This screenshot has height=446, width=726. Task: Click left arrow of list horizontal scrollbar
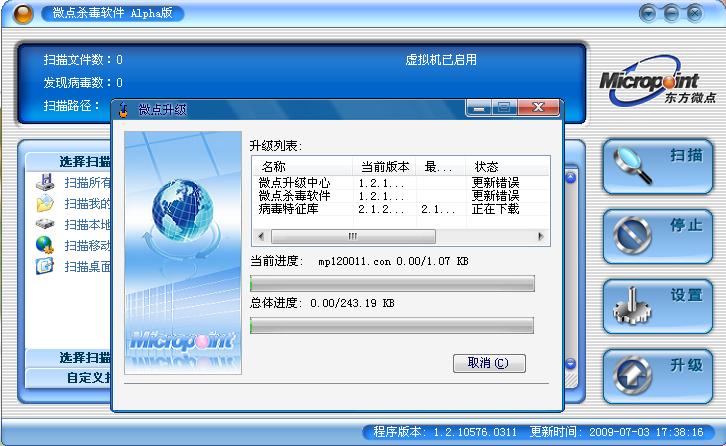pyautogui.click(x=261, y=236)
